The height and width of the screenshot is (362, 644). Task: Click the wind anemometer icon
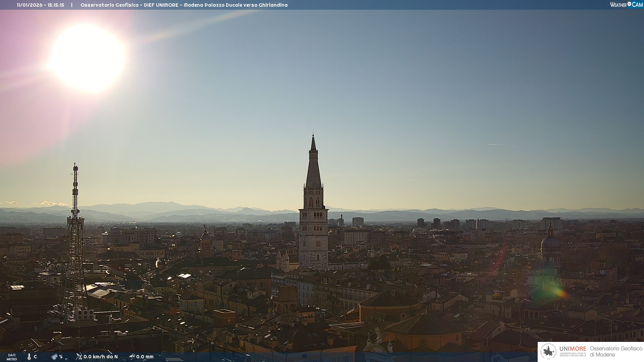tap(79, 356)
